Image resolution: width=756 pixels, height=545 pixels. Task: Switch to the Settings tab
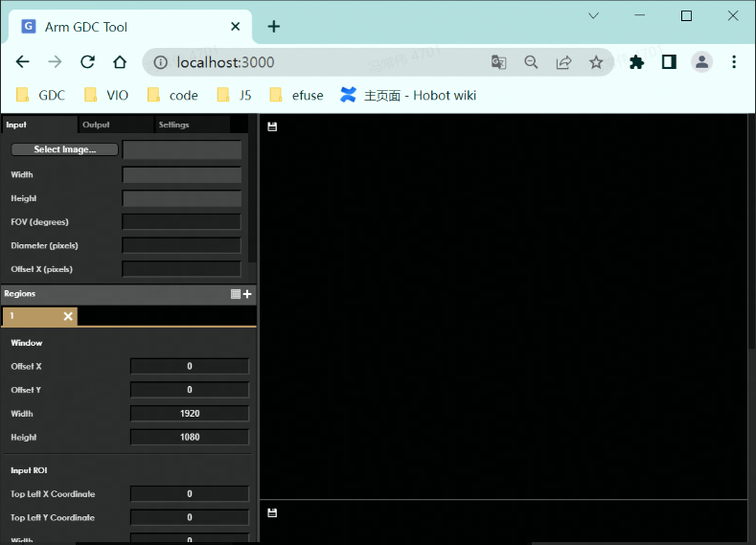[x=173, y=125]
